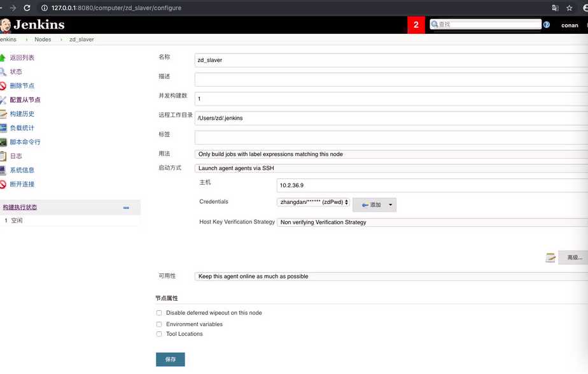Click the host field containing 10.2.36.9
This screenshot has width=588, height=374.
(x=432, y=185)
